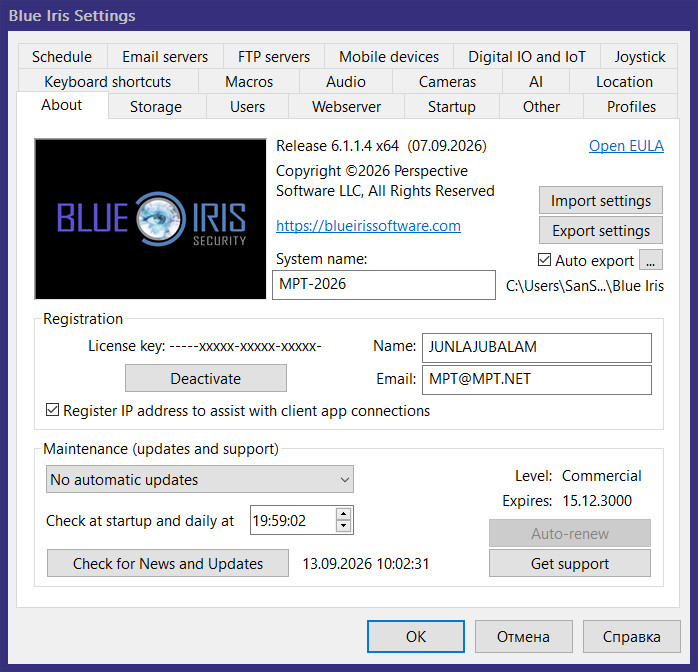The image size is (698, 672).
Task: Open the Profiles tab
Action: (x=631, y=106)
